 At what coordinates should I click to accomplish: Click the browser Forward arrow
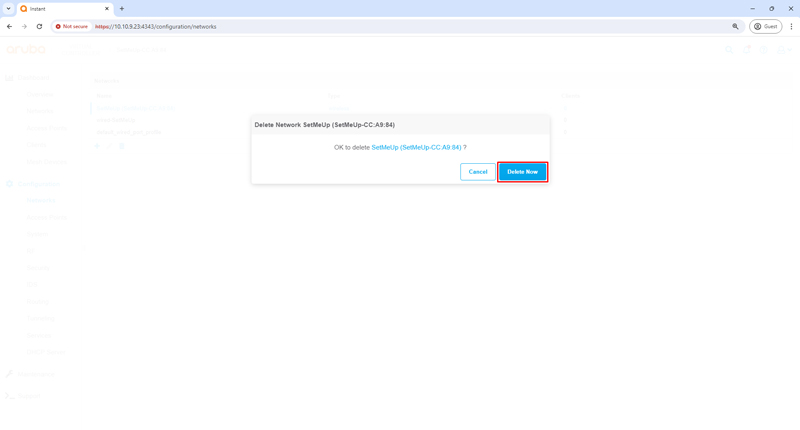point(24,27)
